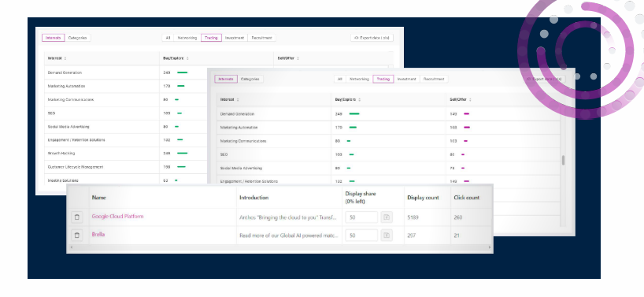Viewport: 644px width, 297px height.
Task: Click the vertical scrollbar in front table
Action: point(563,160)
